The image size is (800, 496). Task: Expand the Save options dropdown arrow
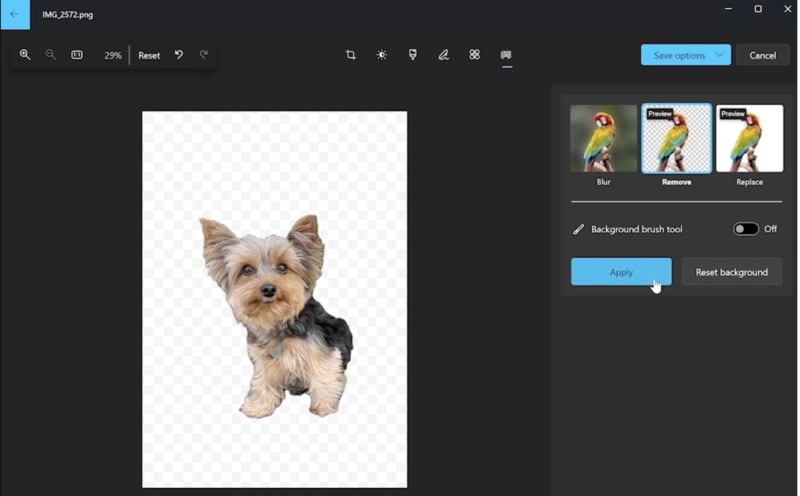point(719,55)
